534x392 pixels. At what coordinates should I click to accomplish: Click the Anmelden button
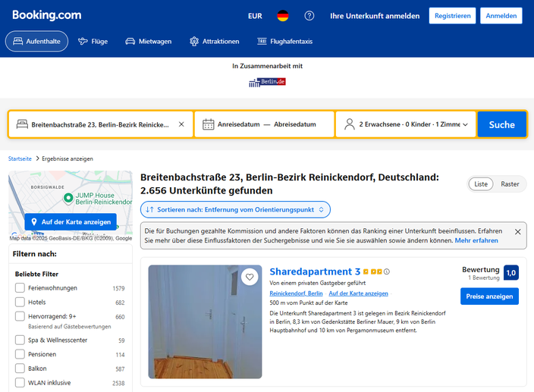[x=501, y=16]
